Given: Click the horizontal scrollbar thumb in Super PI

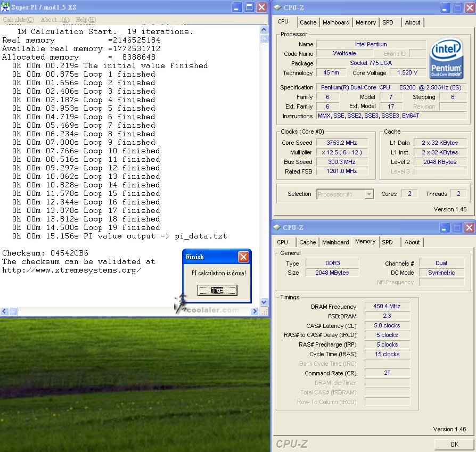Looking at the screenshot, I should pyautogui.click(x=14, y=311).
